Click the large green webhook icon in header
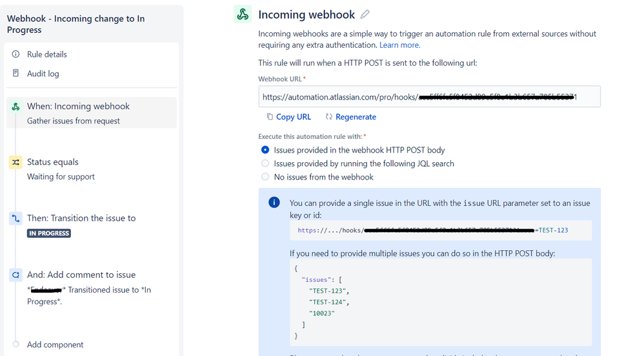Image resolution: width=644 pixels, height=356 pixels. coord(243,14)
